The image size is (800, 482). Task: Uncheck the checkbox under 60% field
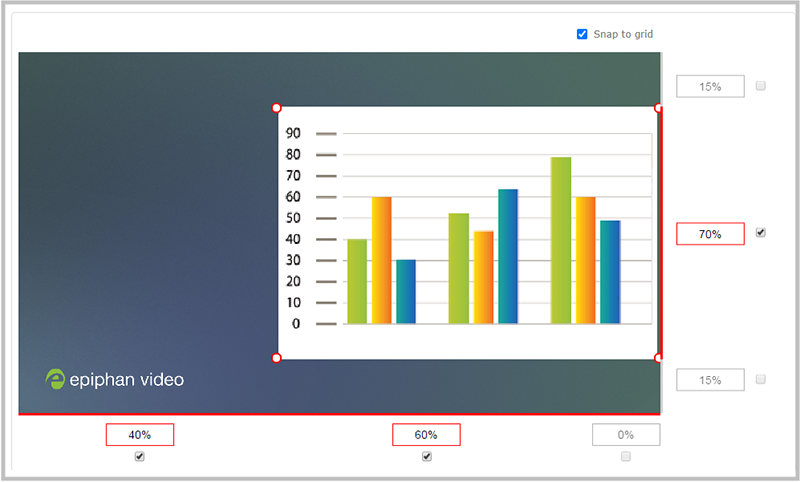427,456
